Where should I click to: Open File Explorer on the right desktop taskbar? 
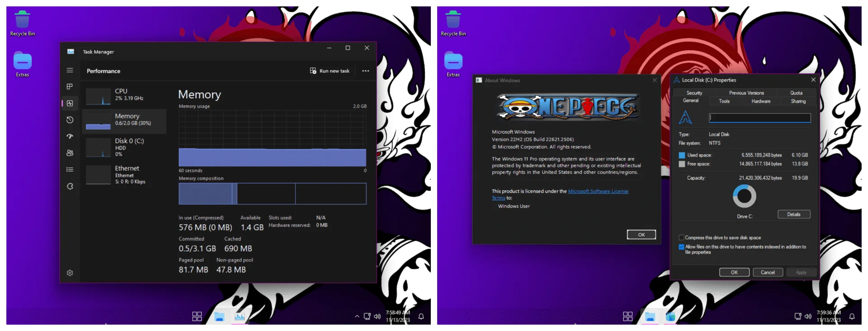(650, 317)
